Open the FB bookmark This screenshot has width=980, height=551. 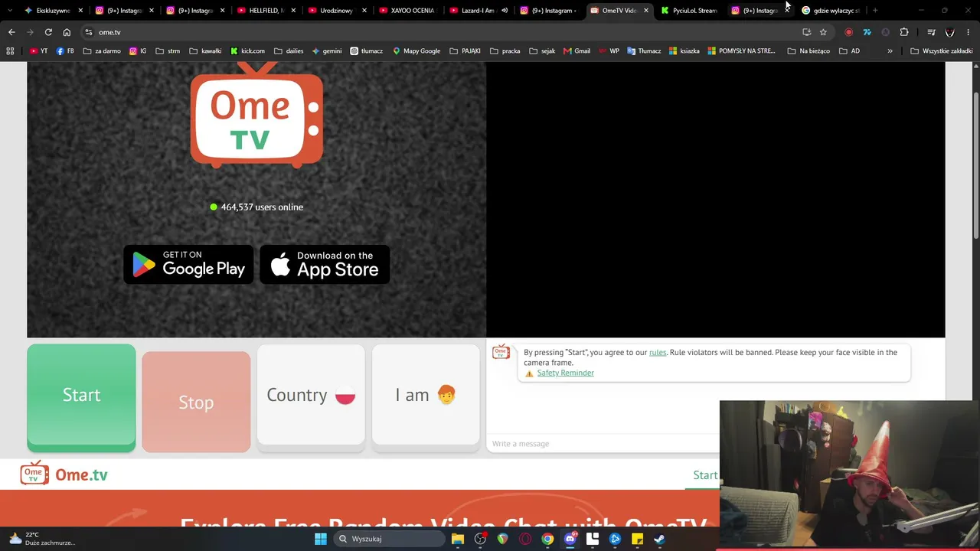click(x=65, y=51)
